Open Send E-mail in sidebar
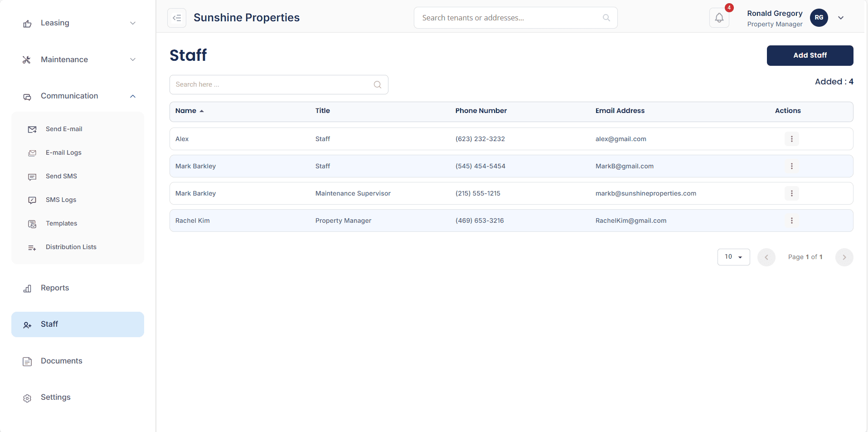This screenshot has width=868, height=432. pyautogui.click(x=64, y=129)
